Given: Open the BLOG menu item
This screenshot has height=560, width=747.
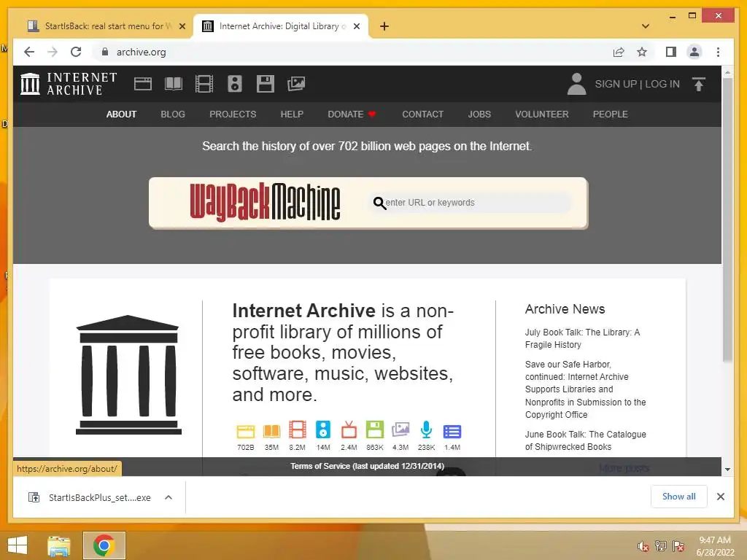Looking at the screenshot, I should pos(173,114).
